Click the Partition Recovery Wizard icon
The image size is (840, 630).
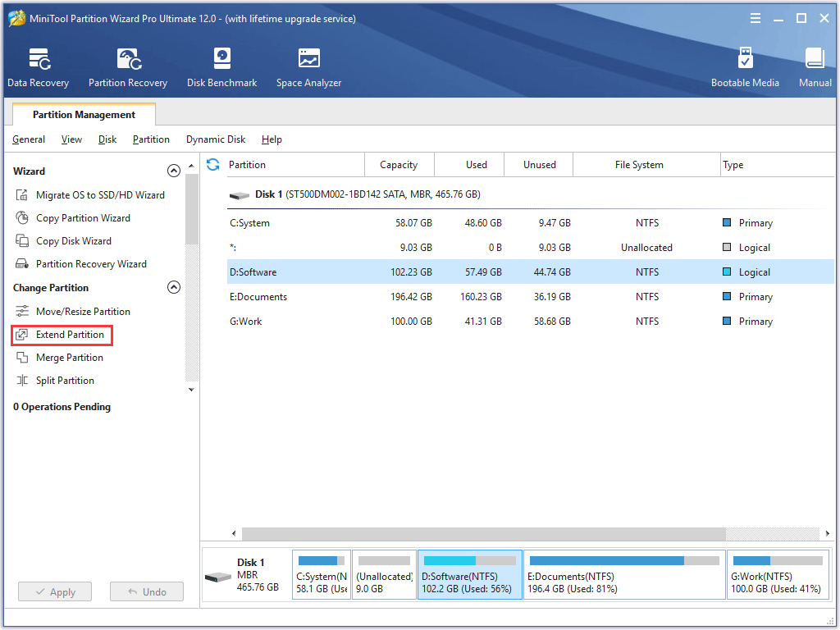22,264
